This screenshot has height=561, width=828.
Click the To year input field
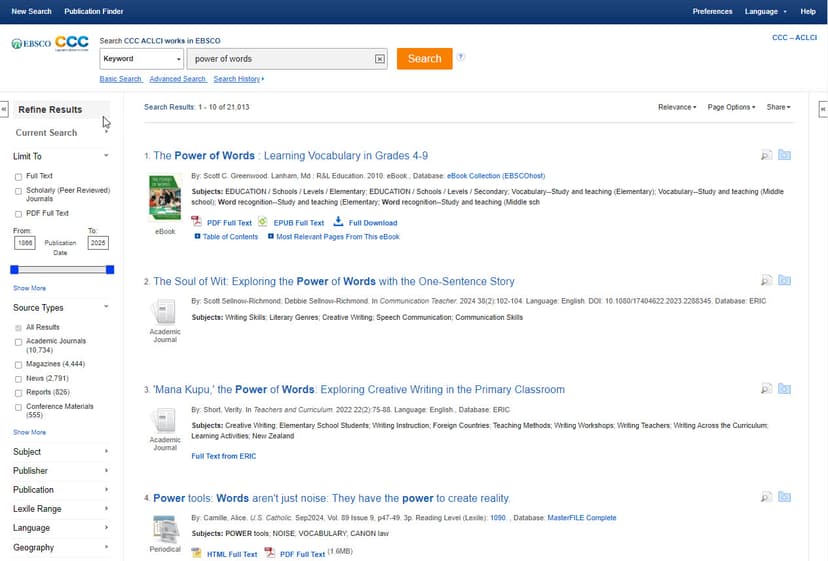coord(98,243)
